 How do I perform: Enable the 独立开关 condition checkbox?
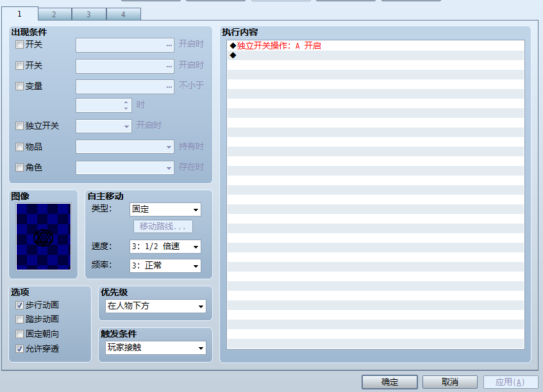(19, 126)
